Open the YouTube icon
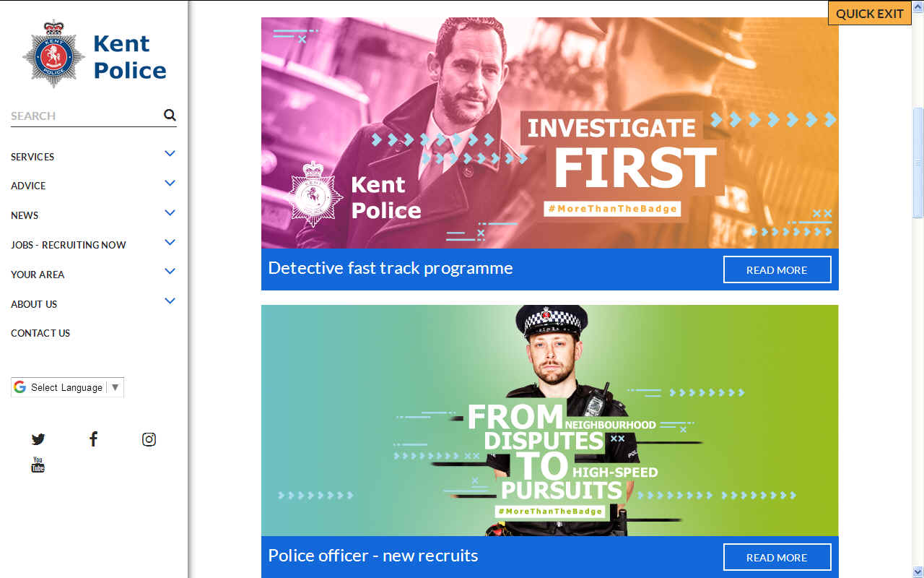The width and height of the screenshot is (924, 578). click(x=38, y=465)
